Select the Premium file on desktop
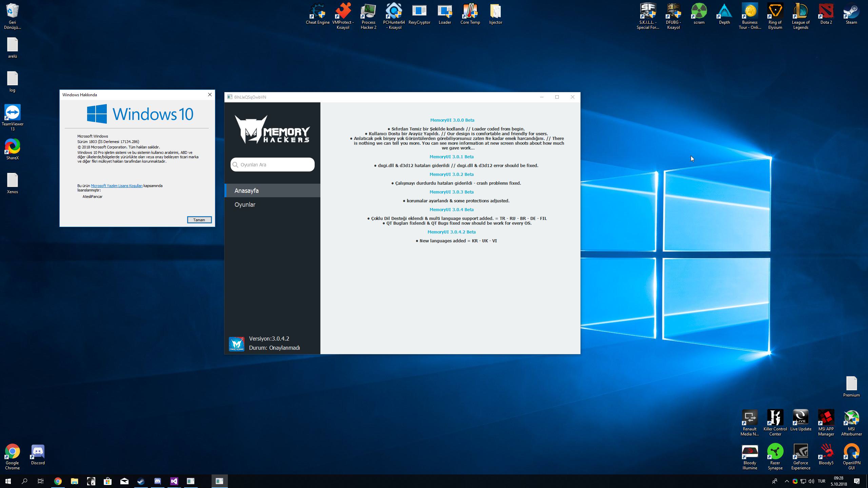 coord(851,387)
